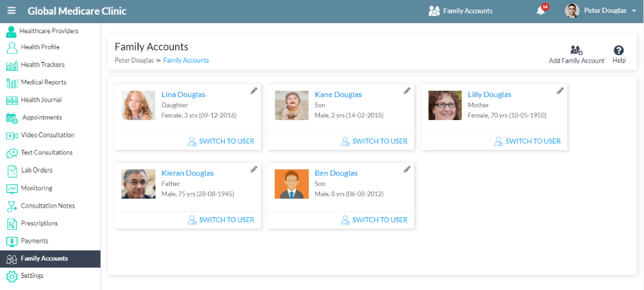644x290 pixels.
Task: Click edit pencil on Lina Douglas card
Action: 254,91
